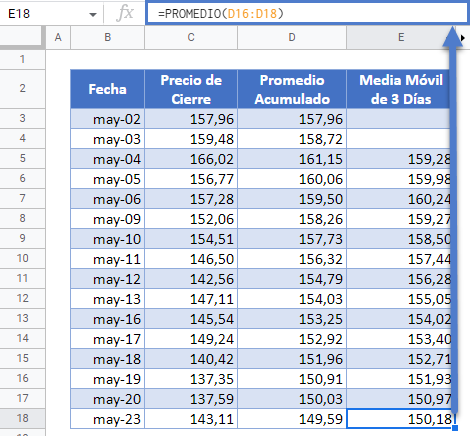Click the Fecha header cell
Viewport: 470px width, 436px height.
pyautogui.click(x=107, y=89)
